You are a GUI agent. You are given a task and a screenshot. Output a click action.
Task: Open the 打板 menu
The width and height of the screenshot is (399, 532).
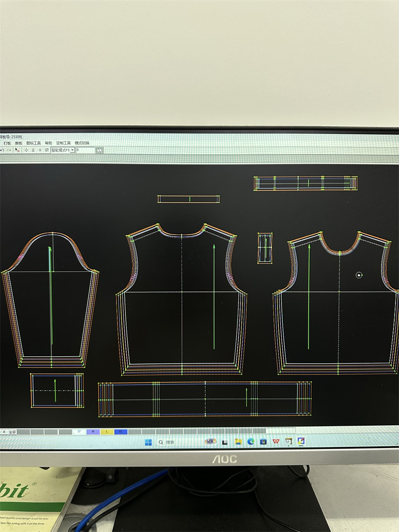click(x=7, y=143)
